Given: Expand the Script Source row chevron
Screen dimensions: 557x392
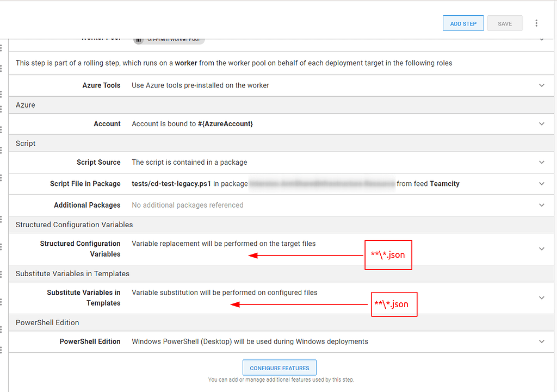Looking at the screenshot, I should coord(541,162).
